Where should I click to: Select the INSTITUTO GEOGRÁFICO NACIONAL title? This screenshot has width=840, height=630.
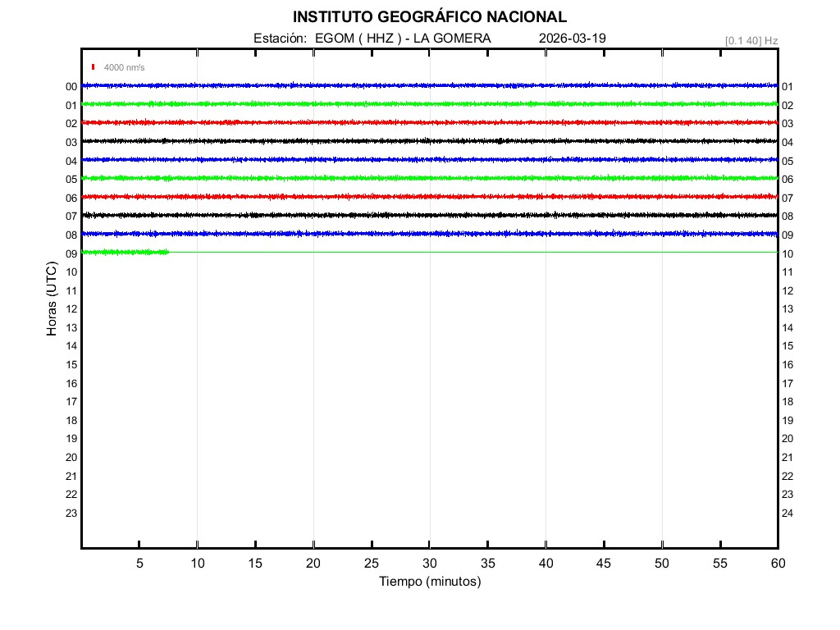[x=429, y=17]
